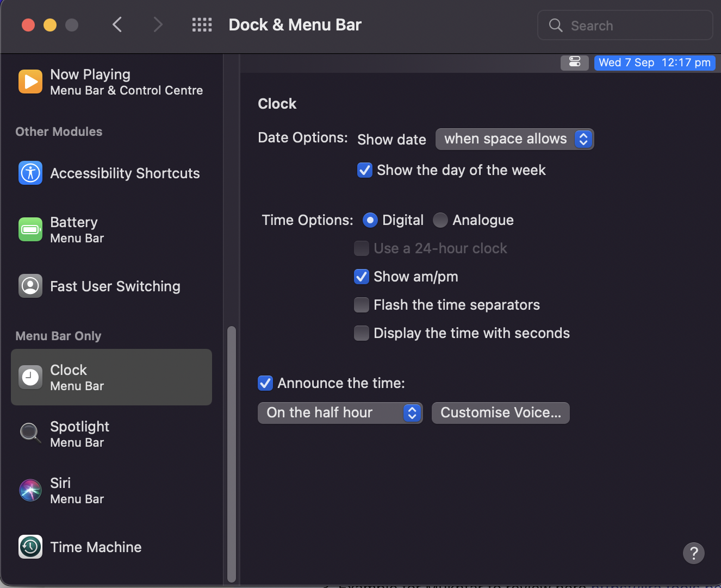Select the Analogue time option
Screen dimensions: 721x588
click(x=440, y=220)
